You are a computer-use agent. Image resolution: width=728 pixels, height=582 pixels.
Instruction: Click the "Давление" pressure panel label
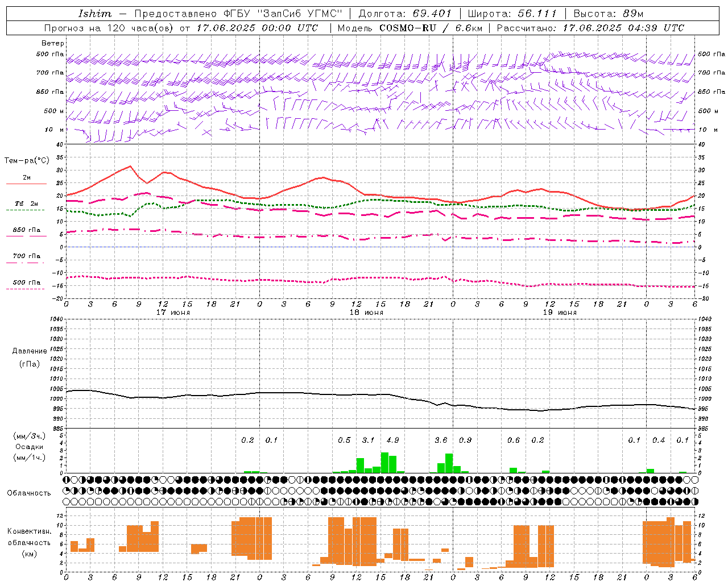[x=30, y=351]
